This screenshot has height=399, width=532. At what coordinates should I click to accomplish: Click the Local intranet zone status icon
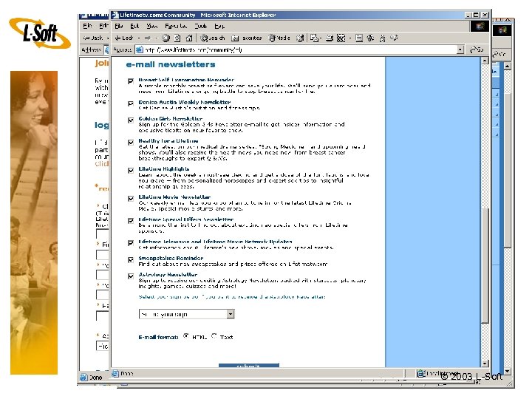coord(421,374)
